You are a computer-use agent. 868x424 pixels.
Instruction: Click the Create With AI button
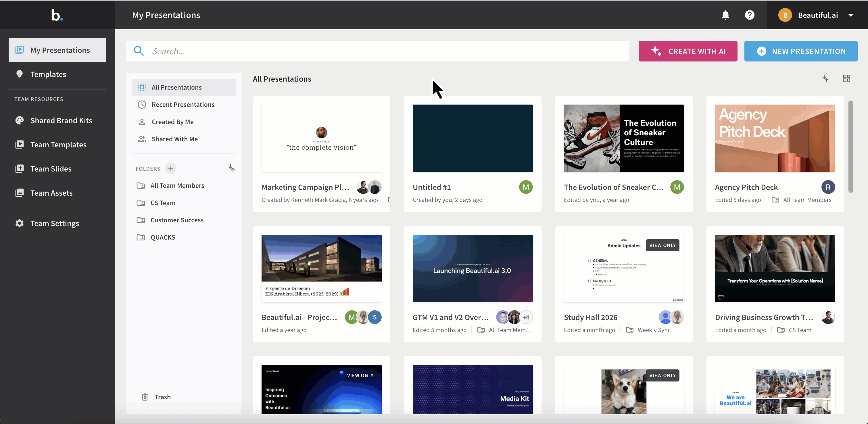pyautogui.click(x=688, y=51)
